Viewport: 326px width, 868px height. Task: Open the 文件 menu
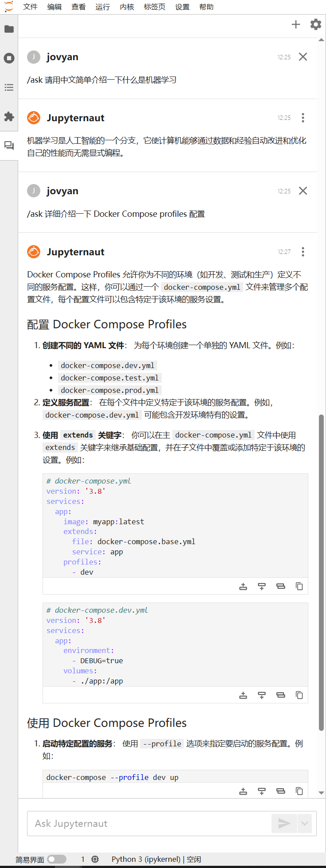click(x=30, y=7)
